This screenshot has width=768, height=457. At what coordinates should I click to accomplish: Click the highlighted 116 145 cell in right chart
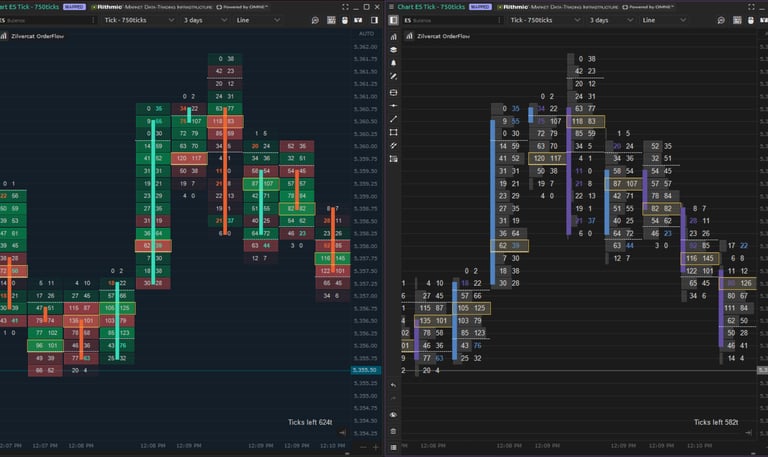(700, 258)
